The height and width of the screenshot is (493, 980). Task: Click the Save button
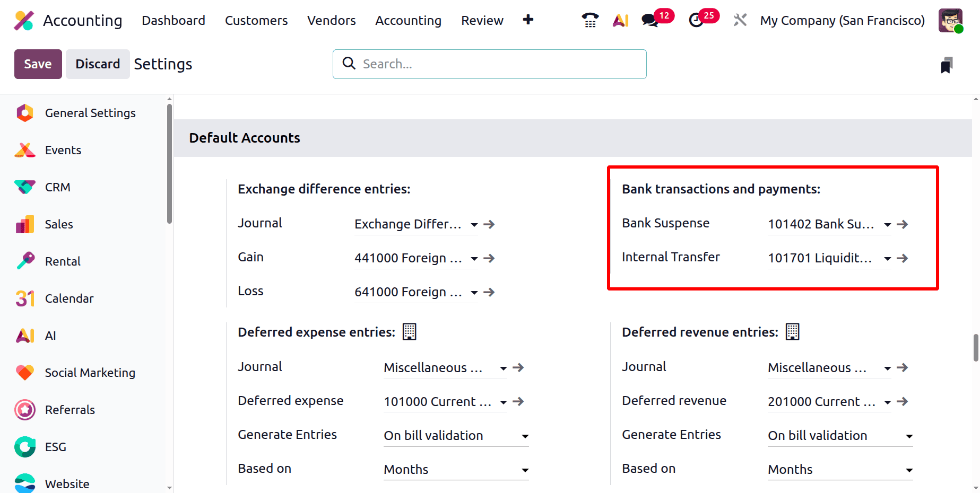[x=38, y=64]
